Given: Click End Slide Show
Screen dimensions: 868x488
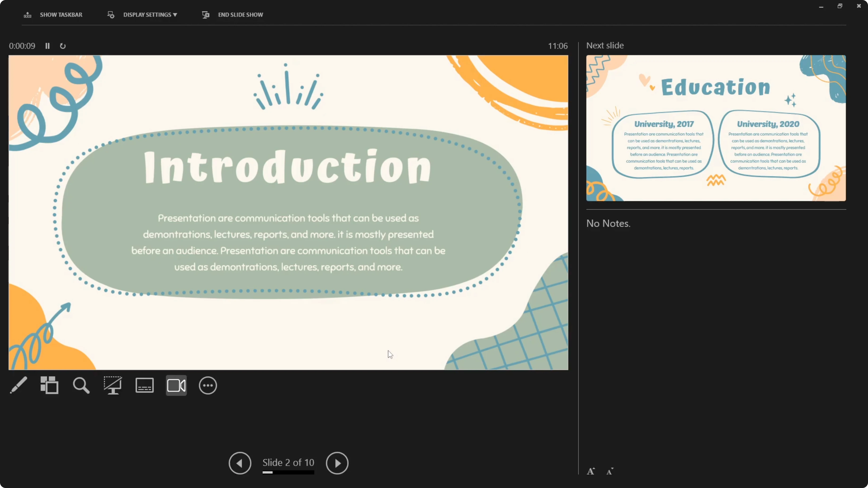Looking at the screenshot, I should pos(233,15).
